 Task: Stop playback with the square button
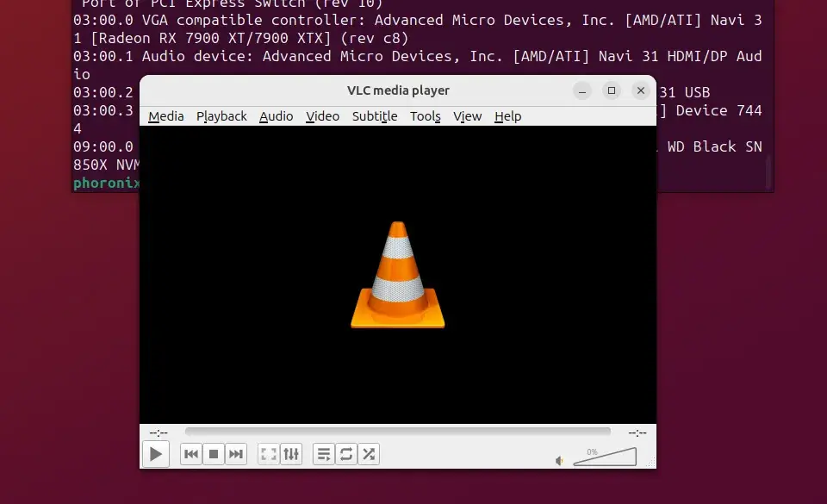coord(214,454)
